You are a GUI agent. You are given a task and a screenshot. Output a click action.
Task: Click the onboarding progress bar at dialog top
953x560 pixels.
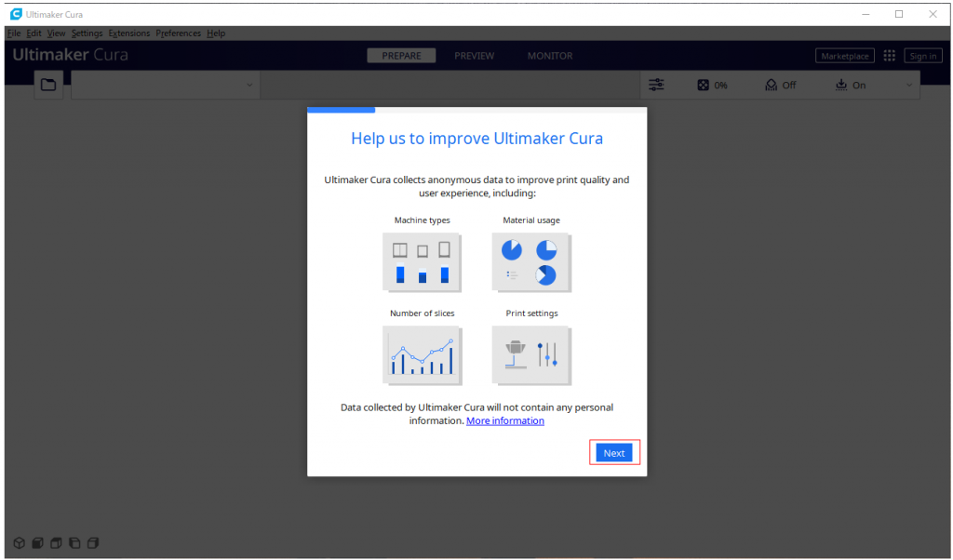[477, 110]
